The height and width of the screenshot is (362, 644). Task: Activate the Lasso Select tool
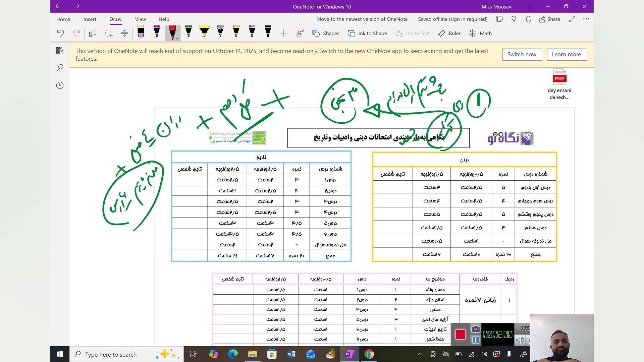108,33
